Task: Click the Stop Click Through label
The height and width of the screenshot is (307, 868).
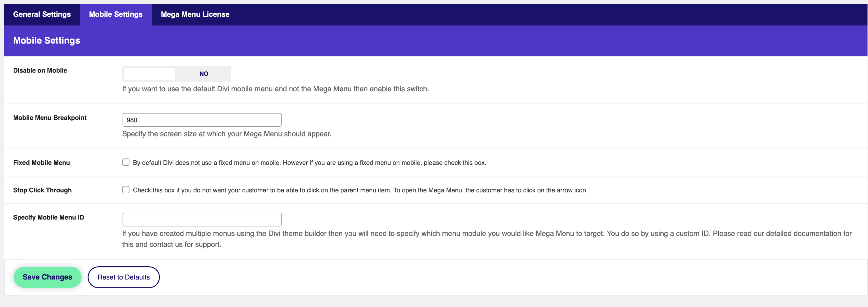Action: click(x=42, y=190)
